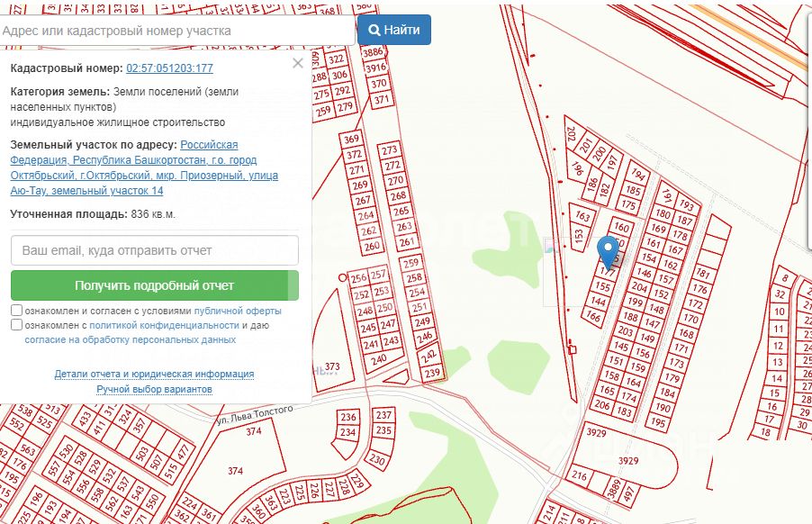
Task: Select parcel 497 on the map
Action: pyautogui.click(x=628, y=493)
